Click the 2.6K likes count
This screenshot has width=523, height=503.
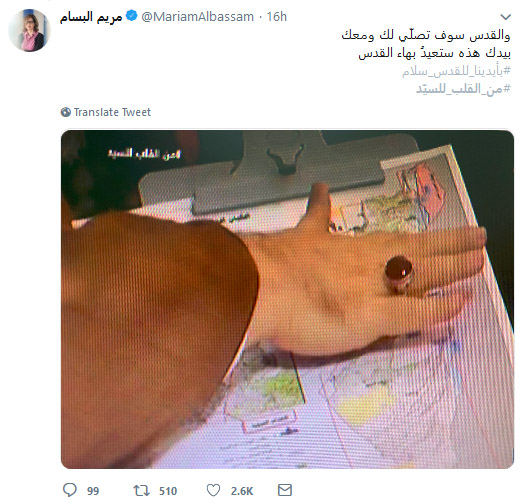[242, 491]
